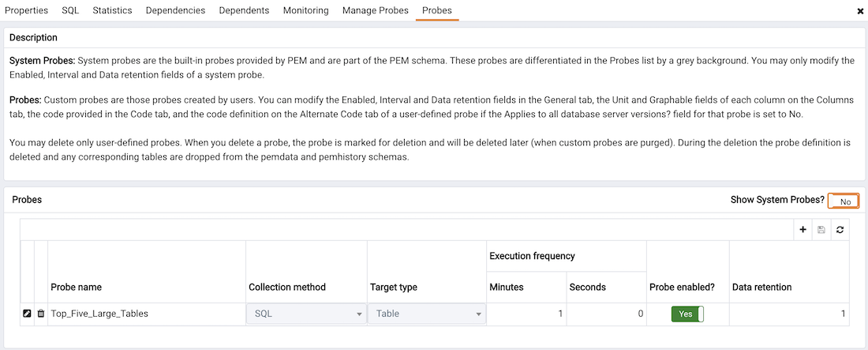Select the Probes tab
Screen dimensions: 868x350
(x=437, y=10)
